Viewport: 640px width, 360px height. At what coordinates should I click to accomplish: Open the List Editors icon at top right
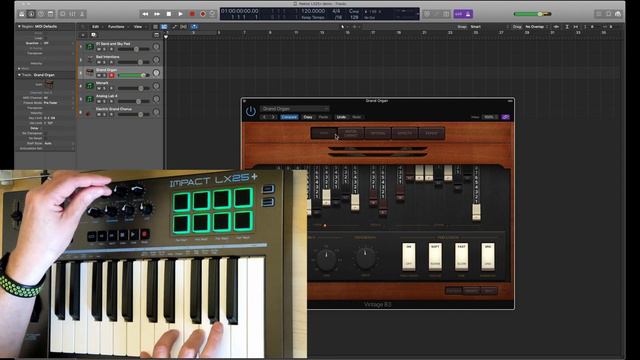pyautogui.click(x=598, y=14)
